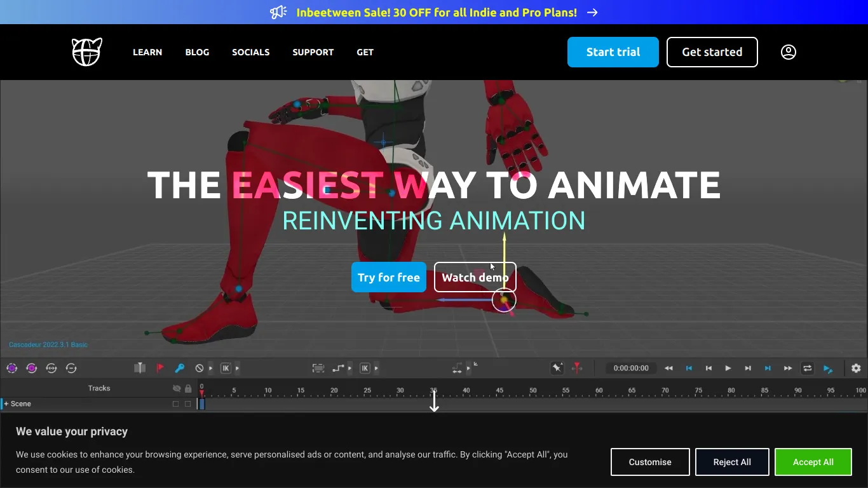Screen dimensions: 868x488
Task: Click frame 50 on the timeline ruler
Action: [532, 390]
